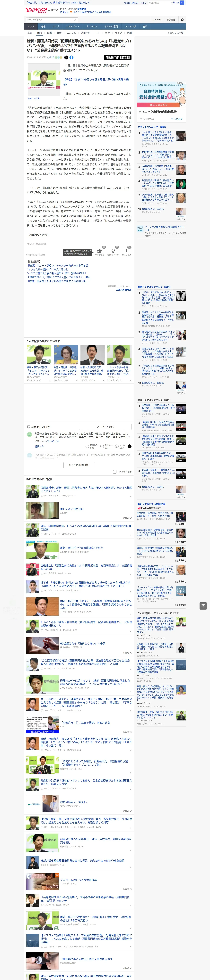Check the コメント非表示 checkbox
210x980 pixels.
pyautogui.click(x=115, y=472)
